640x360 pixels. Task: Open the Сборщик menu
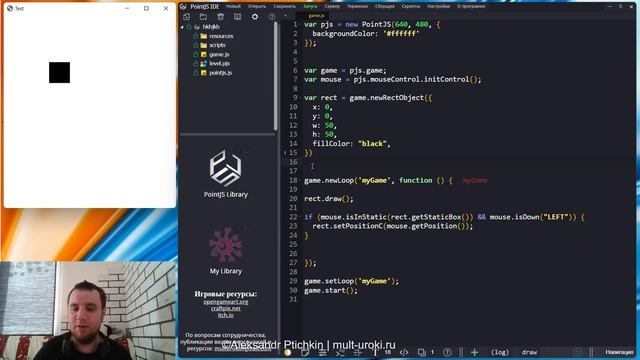point(384,7)
